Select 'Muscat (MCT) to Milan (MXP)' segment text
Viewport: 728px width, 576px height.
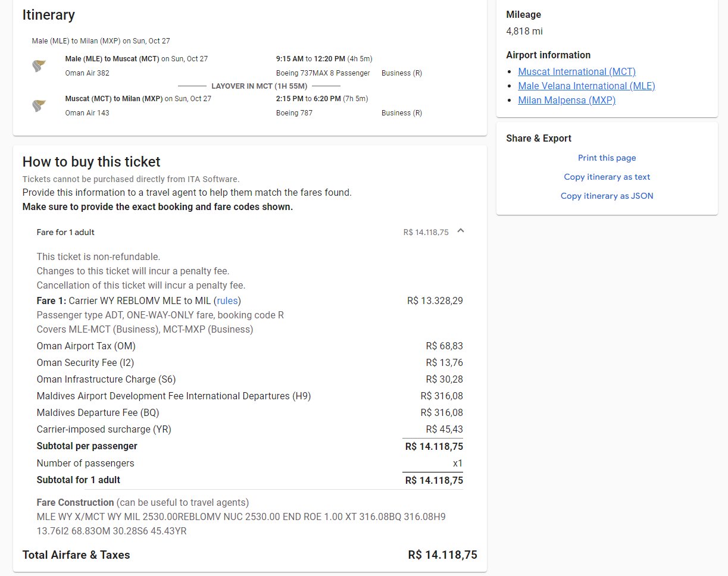tap(114, 99)
